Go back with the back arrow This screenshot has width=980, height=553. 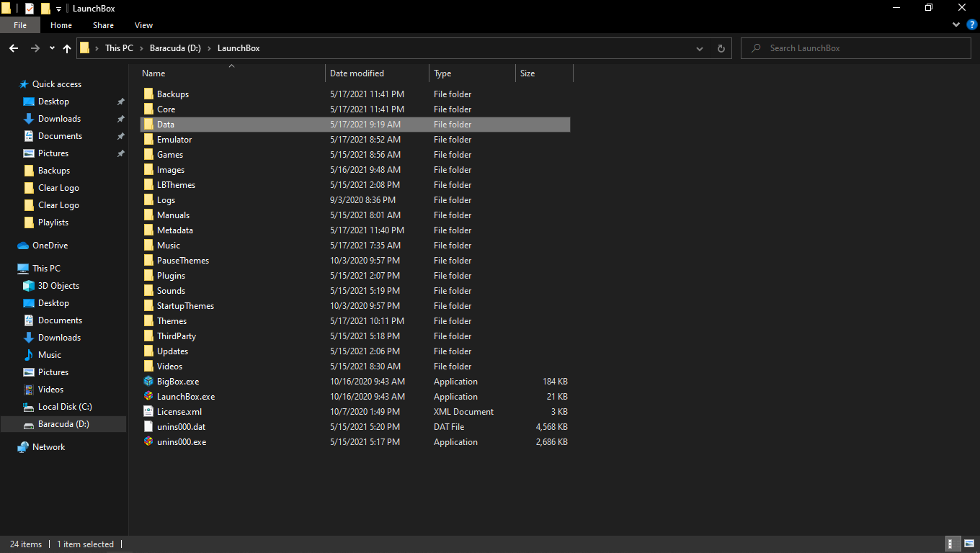[x=13, y=48]
